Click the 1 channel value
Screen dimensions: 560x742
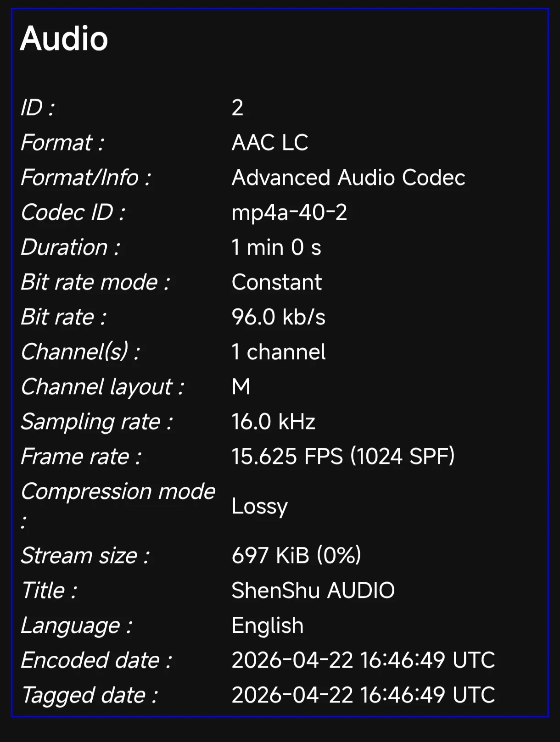(x=279, y=352)
